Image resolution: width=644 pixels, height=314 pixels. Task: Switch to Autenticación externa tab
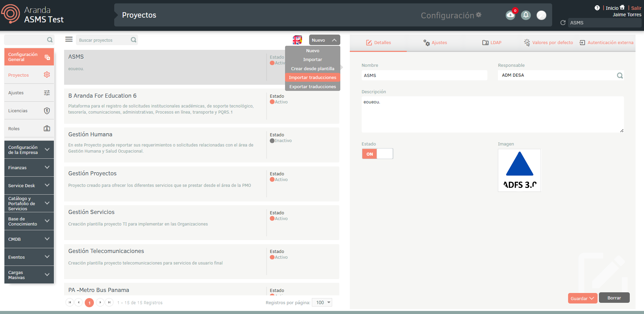(606, 43)
